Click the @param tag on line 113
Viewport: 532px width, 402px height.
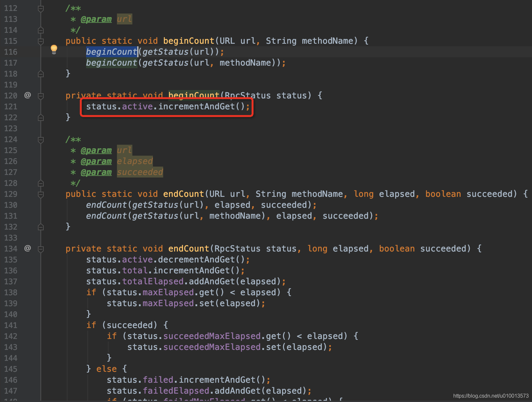[x=96, y=19]
